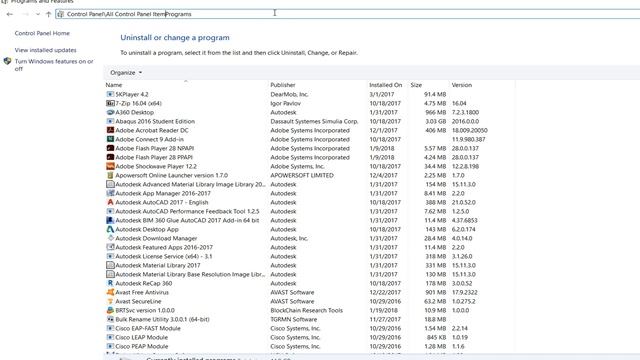Open Turn Windows features on or off
640x360 pixels.
pyautogui.click(x=54, y=65)
